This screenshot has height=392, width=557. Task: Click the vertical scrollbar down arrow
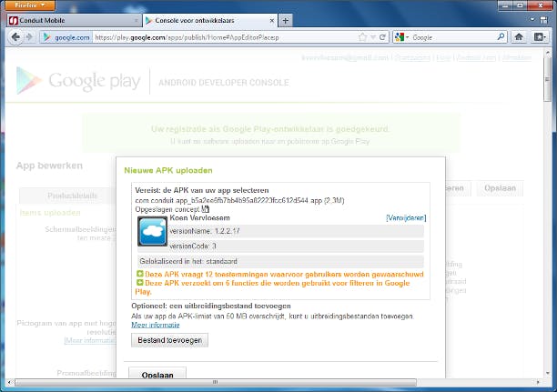tap(547, 373)
